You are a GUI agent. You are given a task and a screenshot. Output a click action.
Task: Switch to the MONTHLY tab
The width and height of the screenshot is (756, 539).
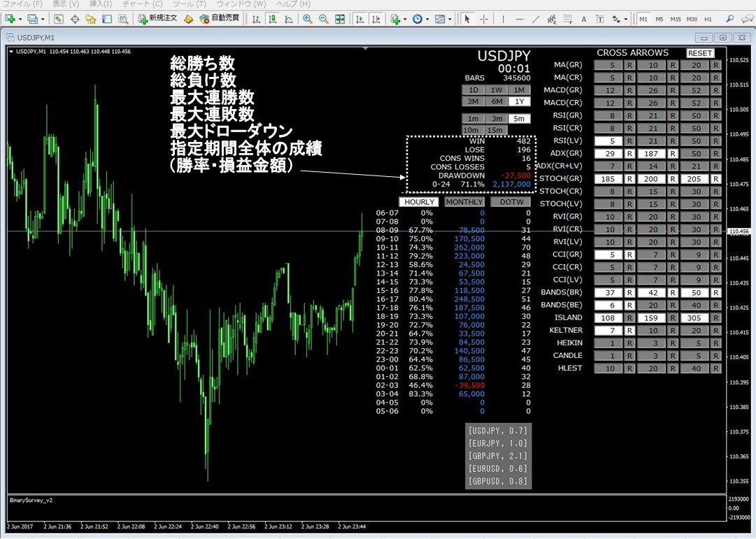coord(464,202)
